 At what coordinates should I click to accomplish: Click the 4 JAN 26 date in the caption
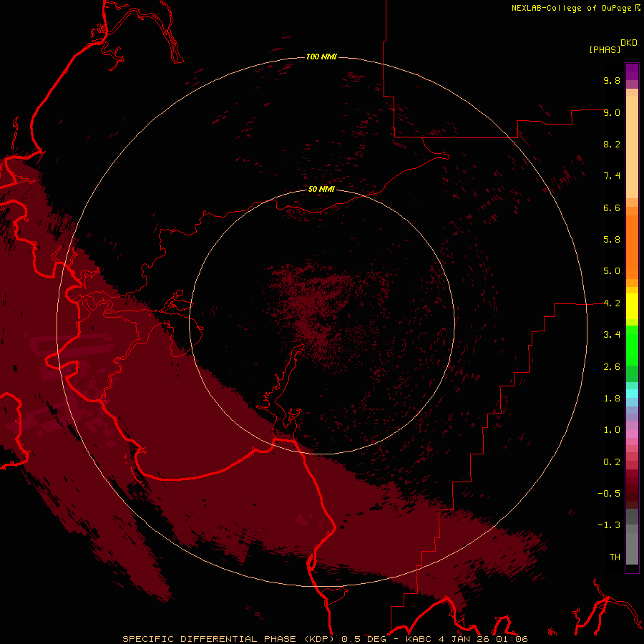pos(463,639)
